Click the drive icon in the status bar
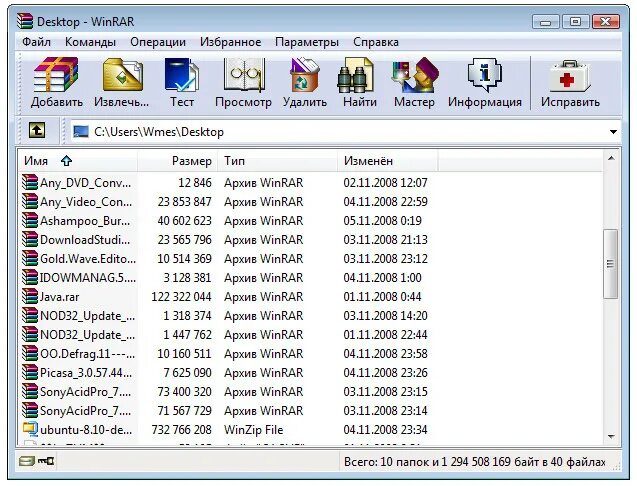 [27, 461]
